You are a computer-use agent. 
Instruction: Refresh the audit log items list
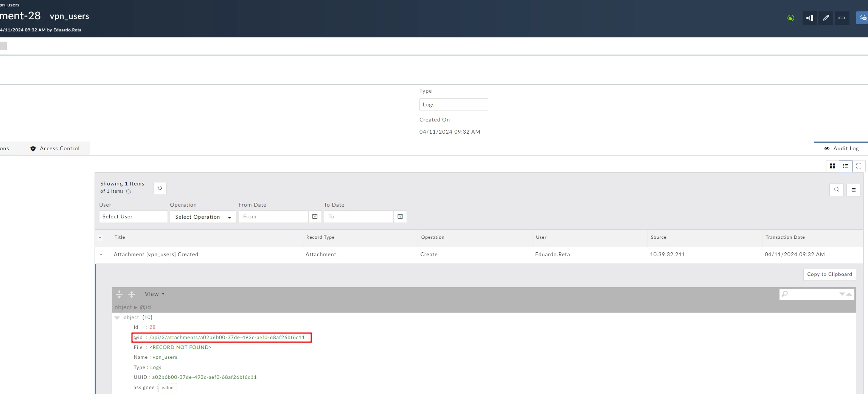click(160, 188)
